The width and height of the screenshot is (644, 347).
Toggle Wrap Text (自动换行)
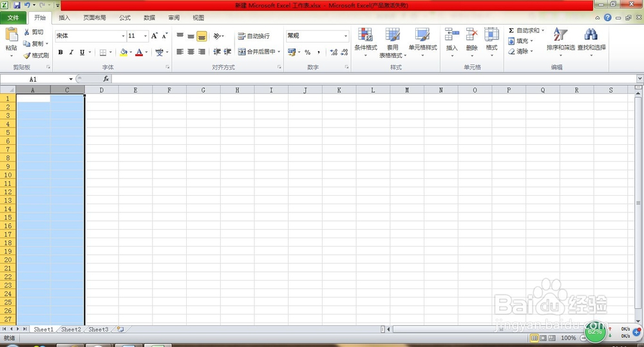click(254, 36)
